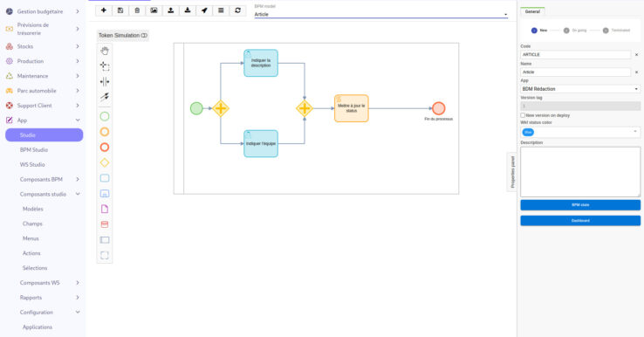Clear the Code field with its X

637,55
